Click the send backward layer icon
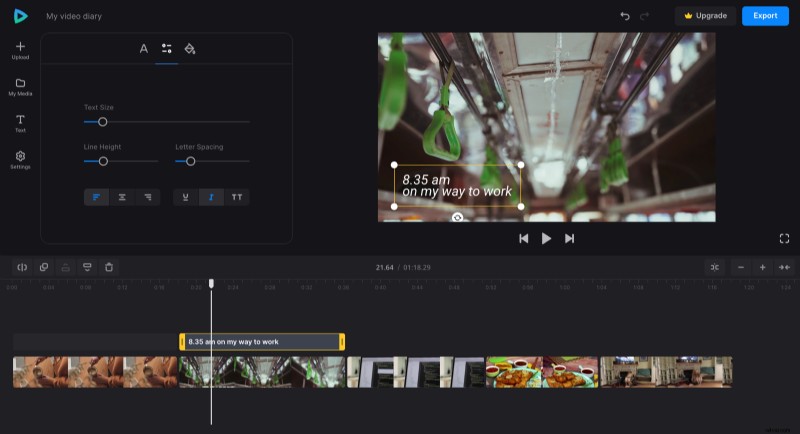Viewport: 800px width, 434px height. [x=87, y=267]
